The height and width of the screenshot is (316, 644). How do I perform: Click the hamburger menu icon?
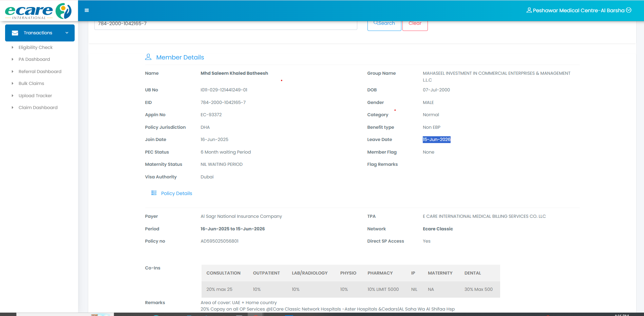pos(87,11)
